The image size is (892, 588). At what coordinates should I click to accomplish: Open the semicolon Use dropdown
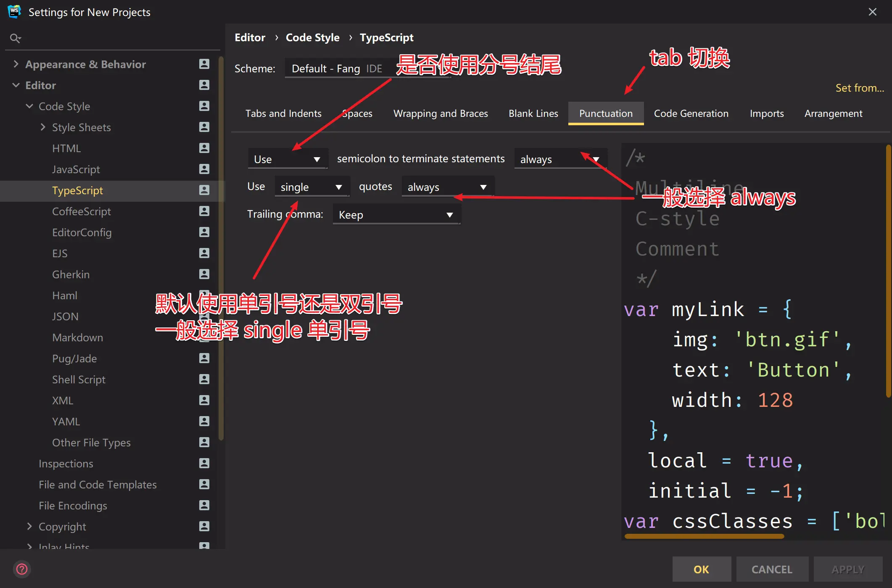288,159
